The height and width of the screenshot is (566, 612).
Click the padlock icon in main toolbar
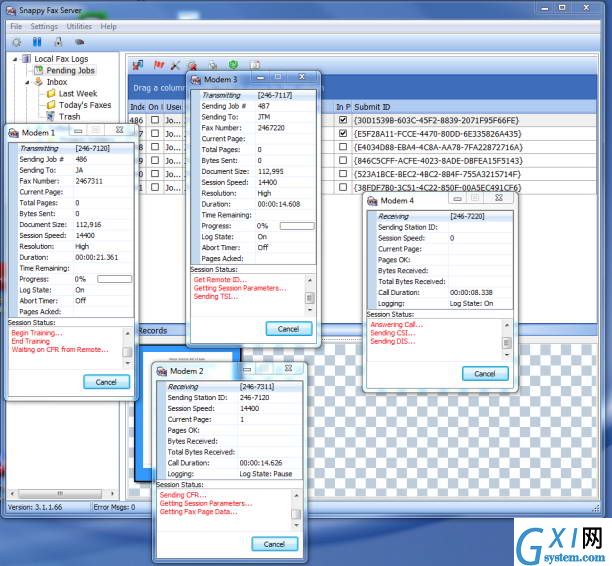coord(59,42)
